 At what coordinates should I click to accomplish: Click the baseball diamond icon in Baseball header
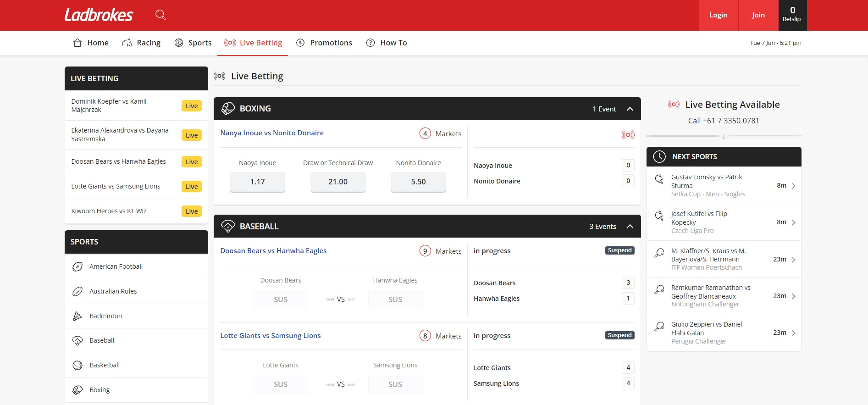coord(228,226)
